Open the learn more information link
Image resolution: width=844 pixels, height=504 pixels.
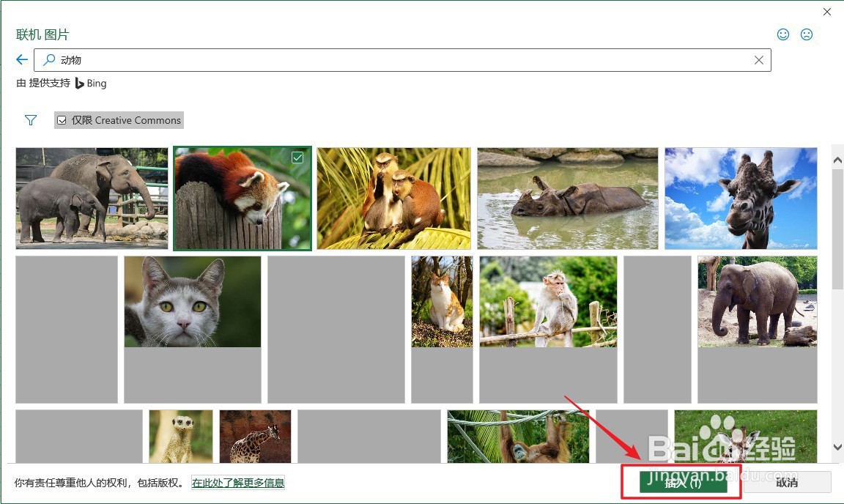click(x=238, y=483)
